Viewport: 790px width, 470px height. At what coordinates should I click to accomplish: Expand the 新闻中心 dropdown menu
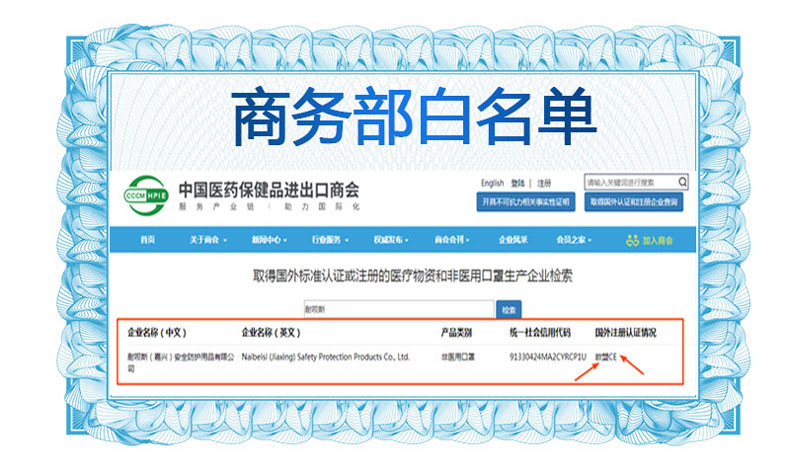(x=269, y=240)
